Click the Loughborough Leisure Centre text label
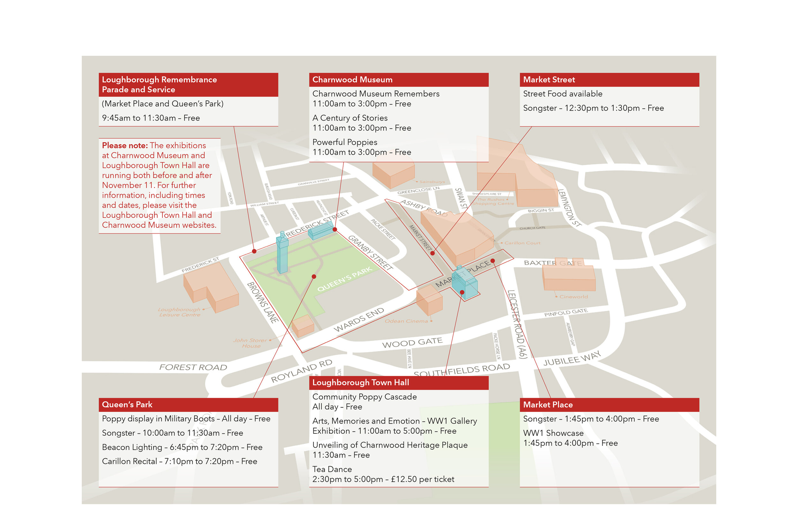 coord(179,312)
